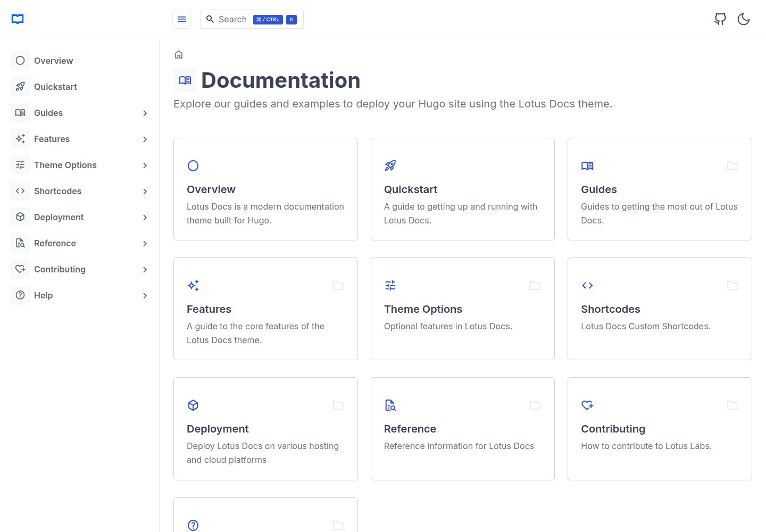
Task: Click into the Search field
Action: pyautogui.click(x=252, y=19)
